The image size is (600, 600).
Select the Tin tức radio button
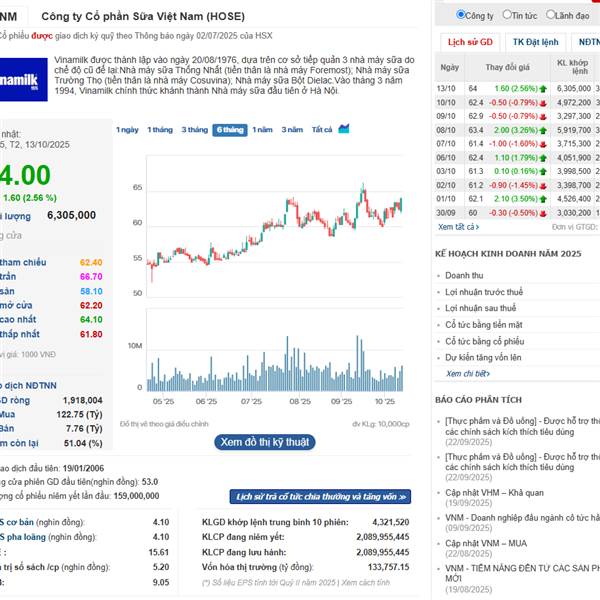(x=507, y=15)
